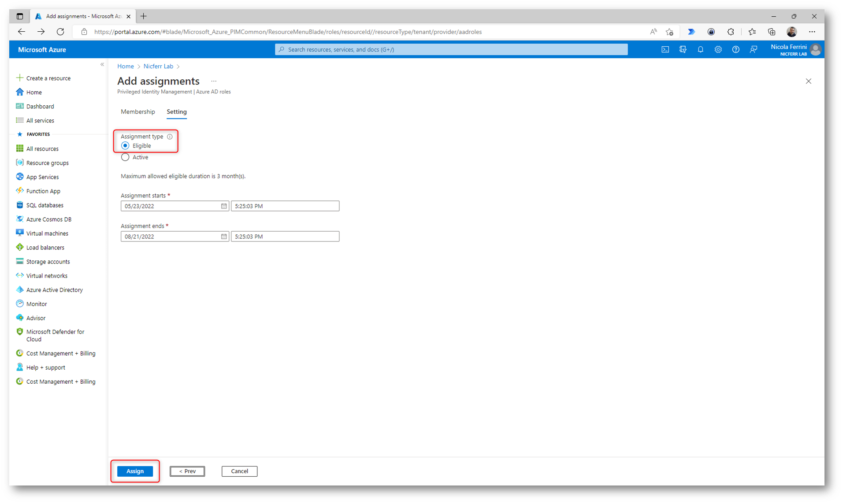Open a new browser tab
The width and height of the screenshot is (843, 504).
tap(144, 16)
